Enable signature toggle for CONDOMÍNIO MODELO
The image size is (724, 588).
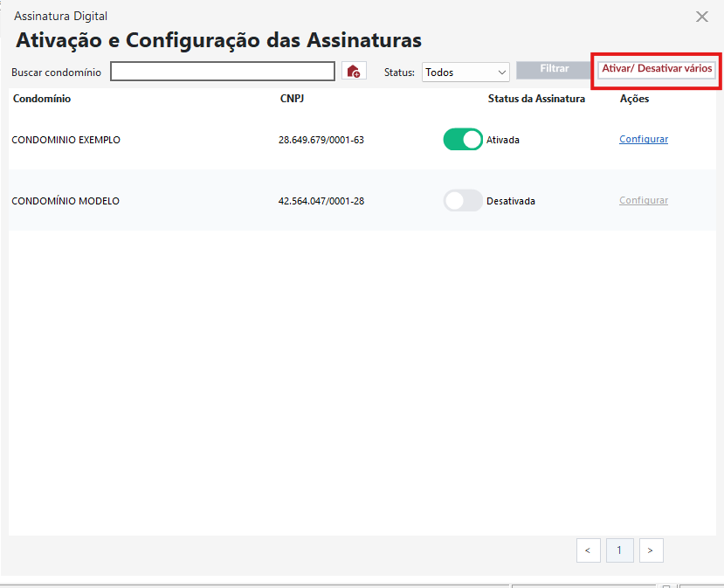pyautogui.click(x=463, y=200)
